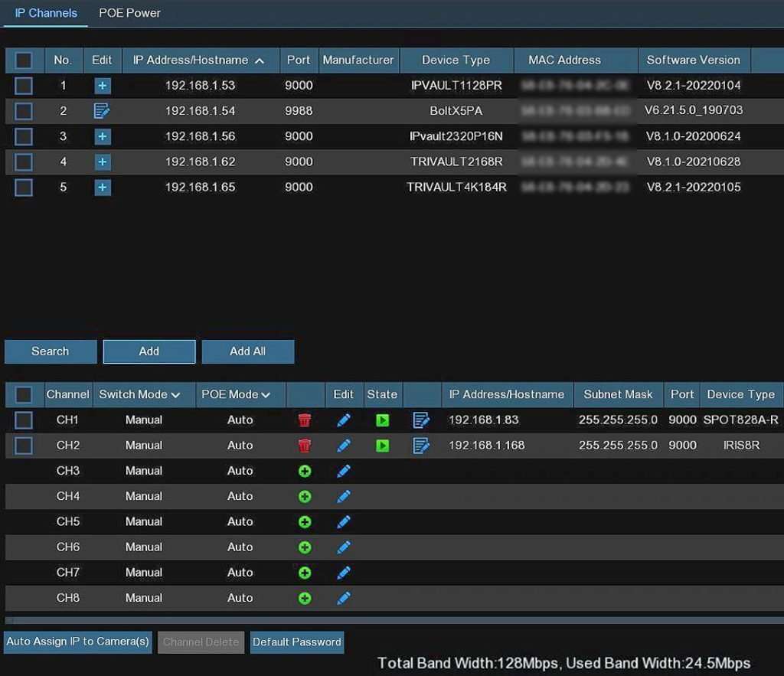Screen dimensions: 784x676
Task: Switch to the POE Power tab
Action: 129,13
